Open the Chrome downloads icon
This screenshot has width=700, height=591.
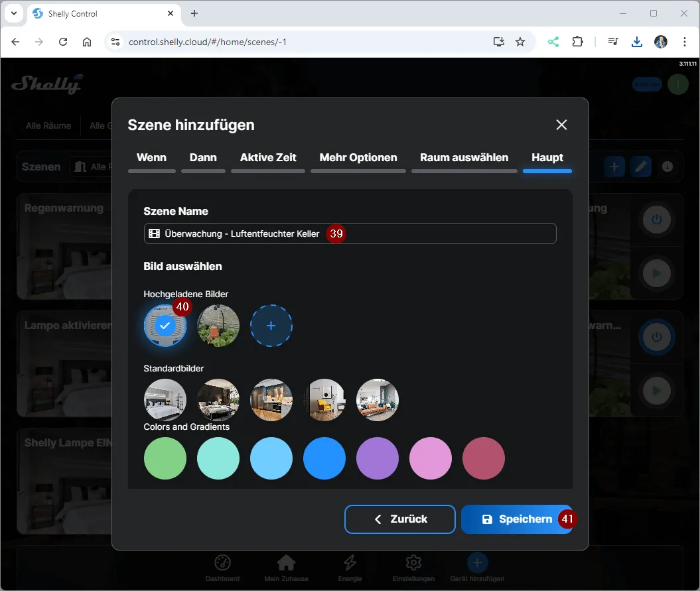636,42
